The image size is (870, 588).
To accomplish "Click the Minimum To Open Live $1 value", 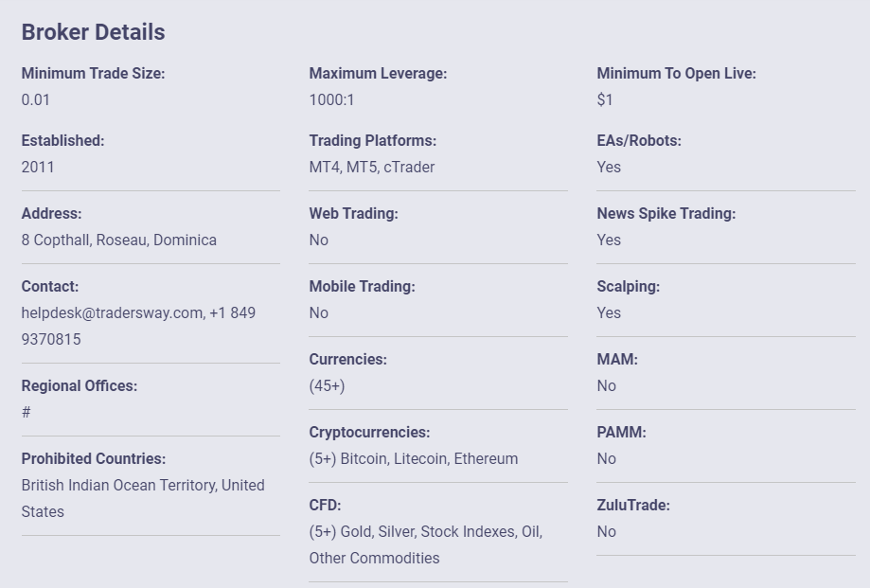I will pyautogui.click(x=605, y=99).
